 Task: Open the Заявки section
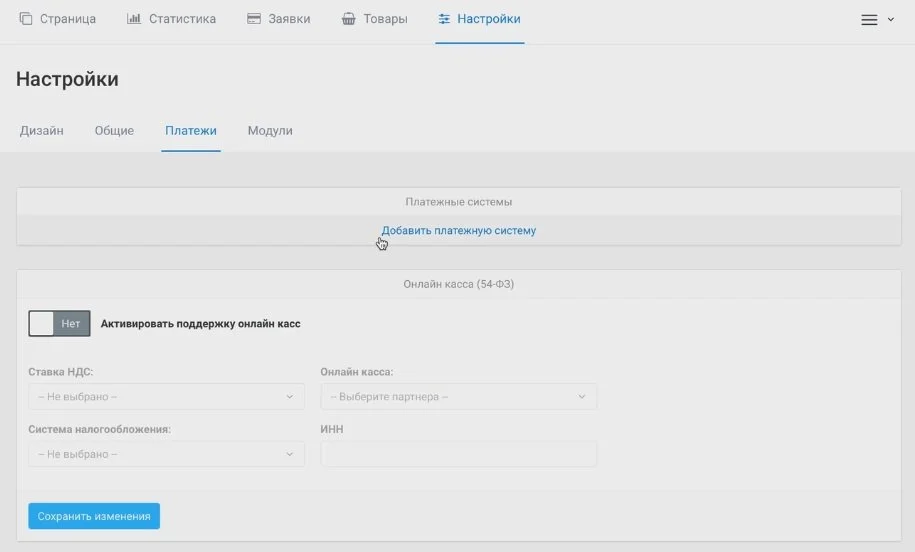(x=278, y=19)
